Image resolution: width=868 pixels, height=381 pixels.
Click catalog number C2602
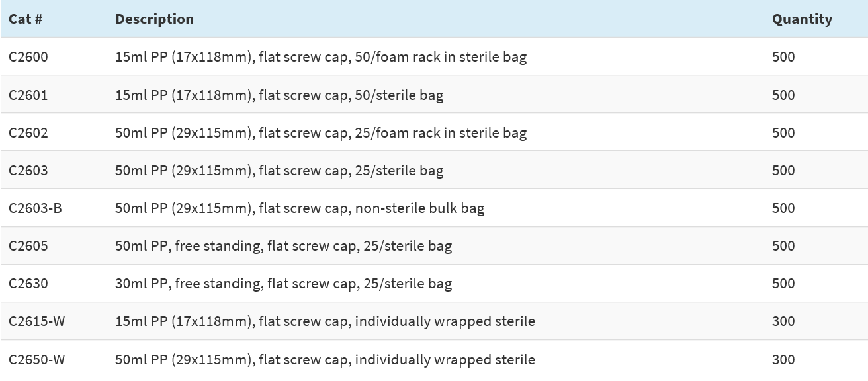[28, 133]
